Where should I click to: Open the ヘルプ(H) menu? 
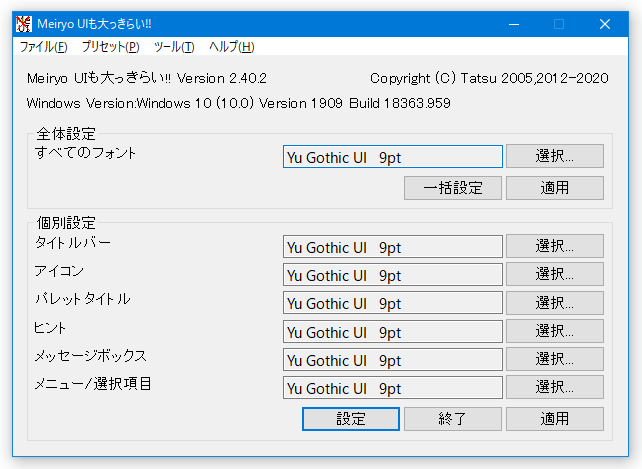[232, 47]
